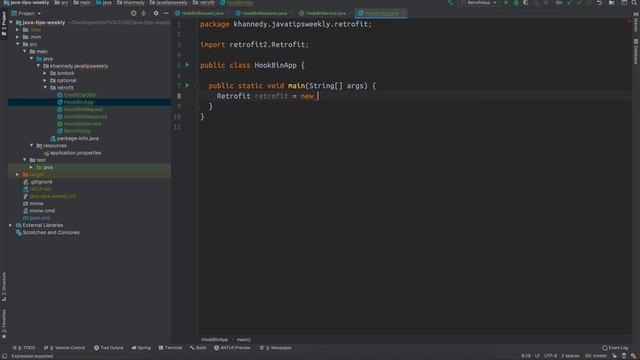The height and width of the screenshot is (360, 640).
Task: Collapse the src folder
Action: tap(18, 44)
